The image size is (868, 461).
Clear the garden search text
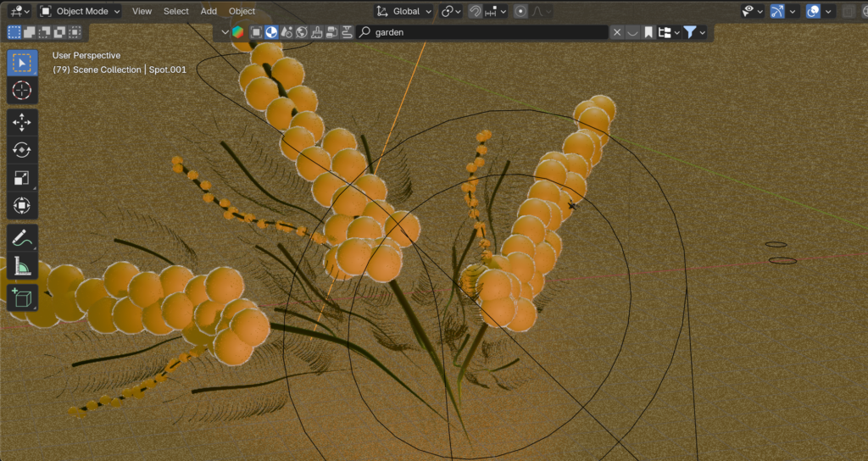[x=617, y=32]
